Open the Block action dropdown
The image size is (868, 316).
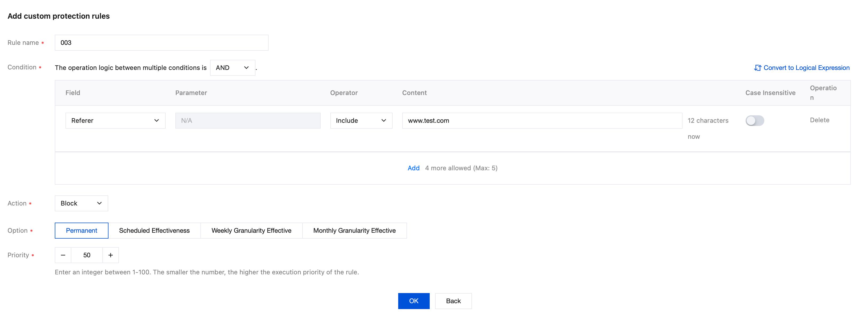tap(81, 203)
